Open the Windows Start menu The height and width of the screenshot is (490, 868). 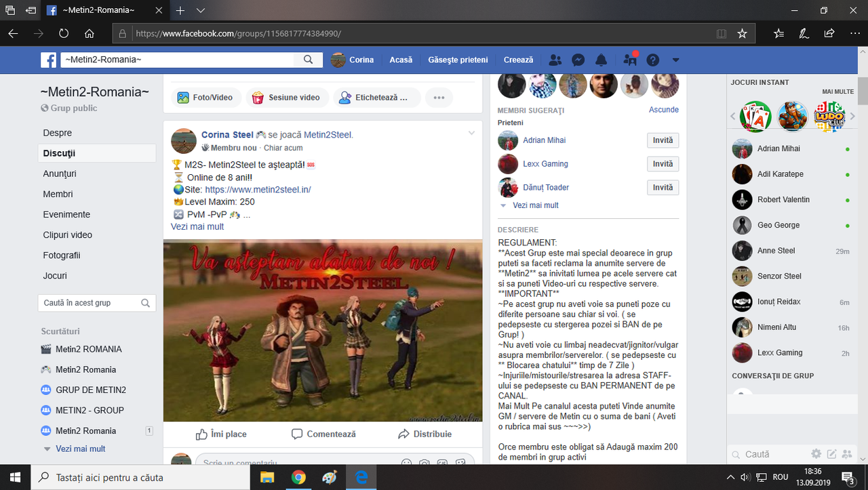(x=16, y=477)
